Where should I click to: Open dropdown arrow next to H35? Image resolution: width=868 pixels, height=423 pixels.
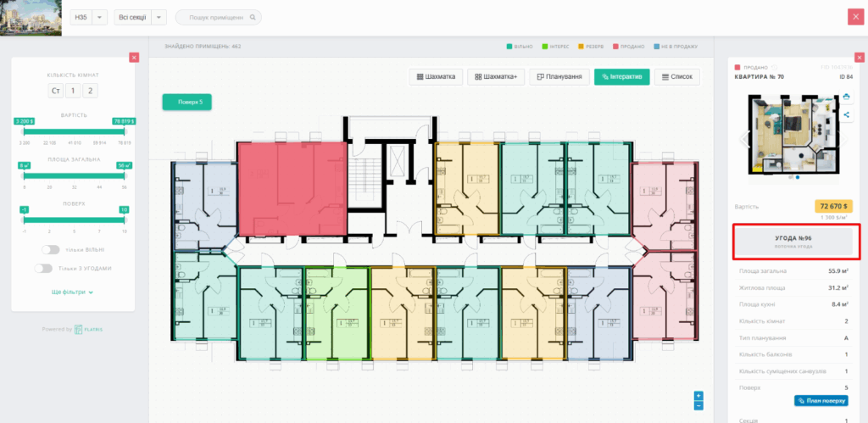[99, 18]
